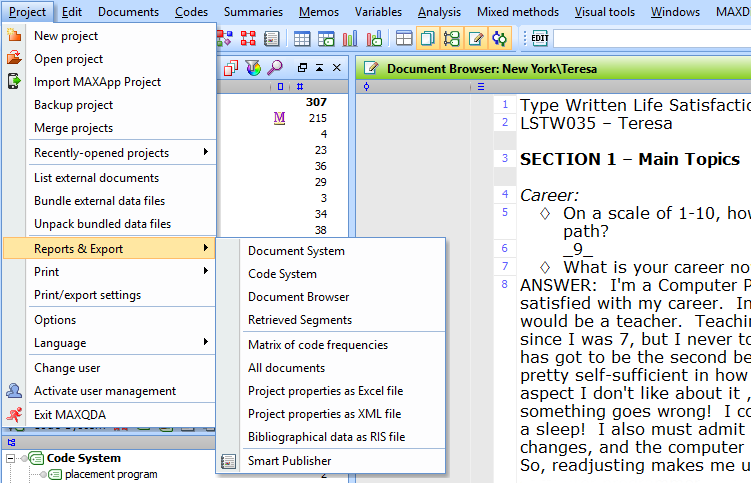Toggle the Document System window icon
Viewport: 751px width, 483px height.
click(x=428, y=38)
